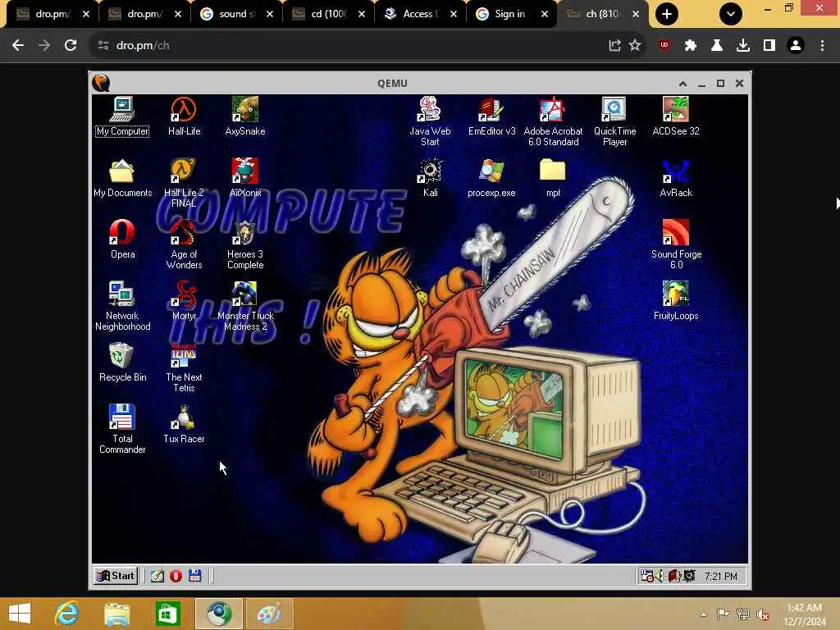Open the Chrome Labs flask icon
This screenshot has height=630, width=840.
[717, 46]
